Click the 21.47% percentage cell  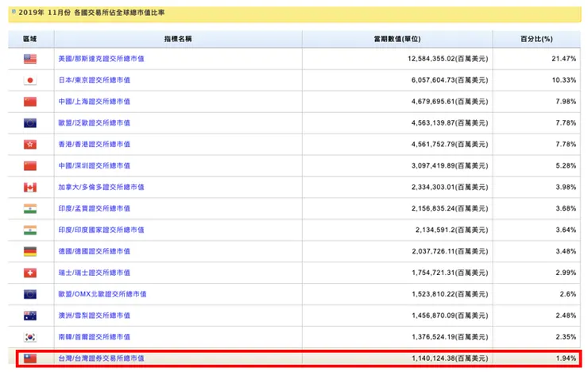[x=563, y=59]
